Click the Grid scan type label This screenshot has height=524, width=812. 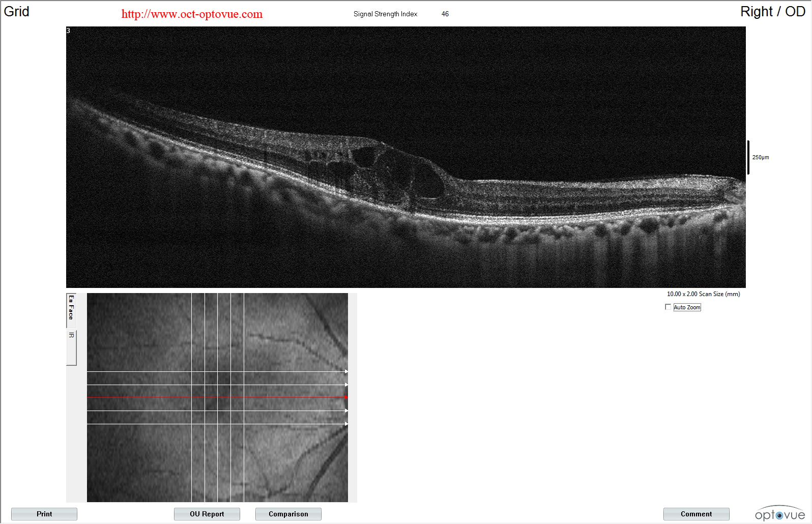point(17,12)
